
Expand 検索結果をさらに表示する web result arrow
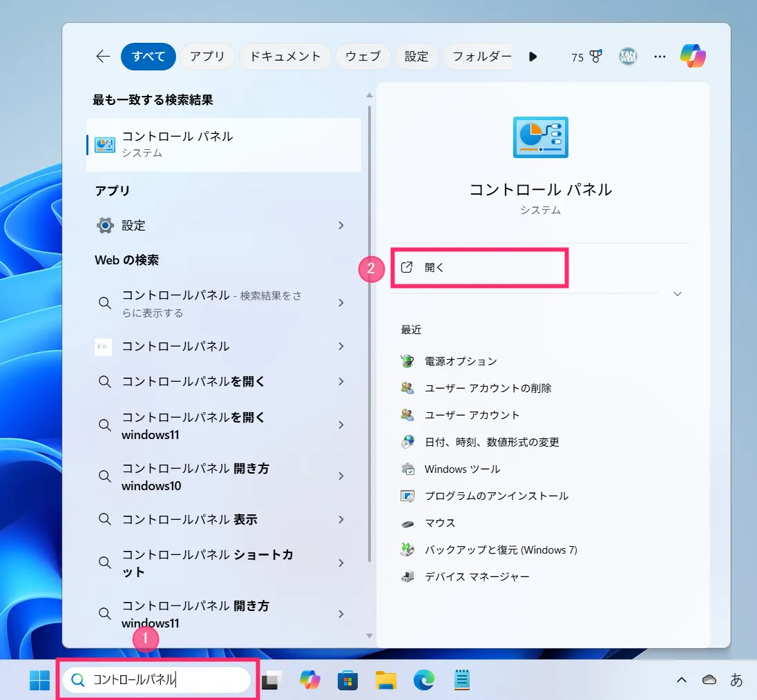pyautogui.click(x=341, y=303)
